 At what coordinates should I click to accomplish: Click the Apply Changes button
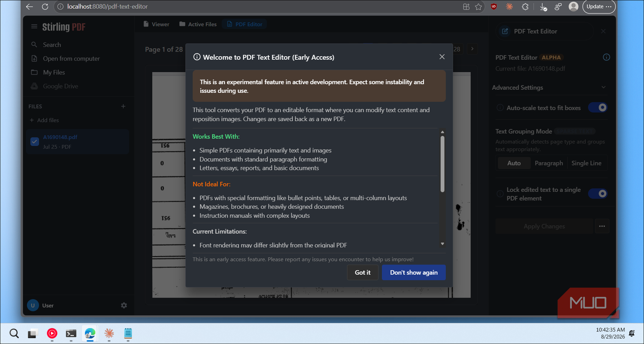tap(544, 226)
